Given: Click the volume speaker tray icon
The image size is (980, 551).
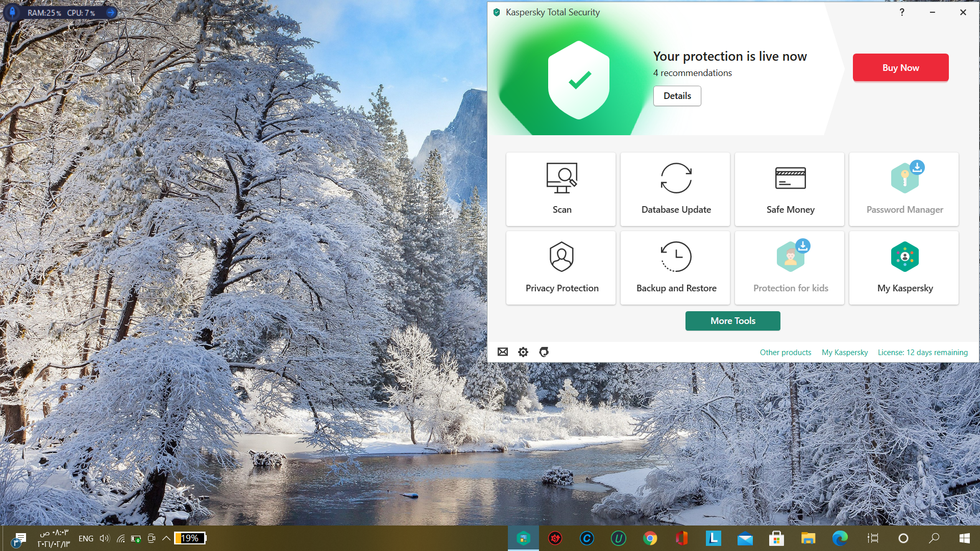Looking at the screenshot, I should [x=104, y=538].
